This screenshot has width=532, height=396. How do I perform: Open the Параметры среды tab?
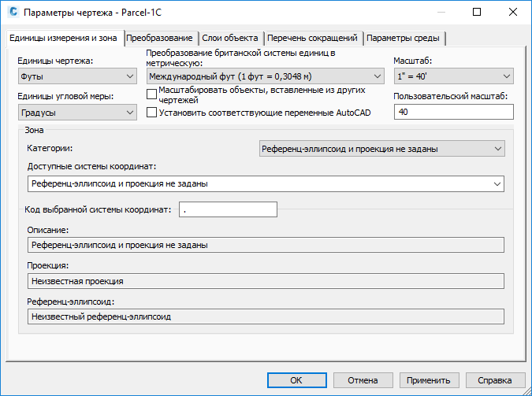[x=403, y=38]
